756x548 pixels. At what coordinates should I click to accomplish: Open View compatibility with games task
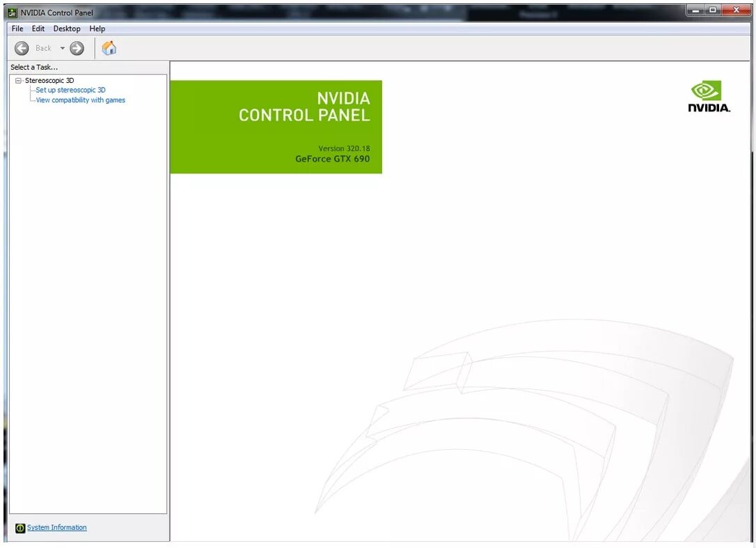point(81,100)
